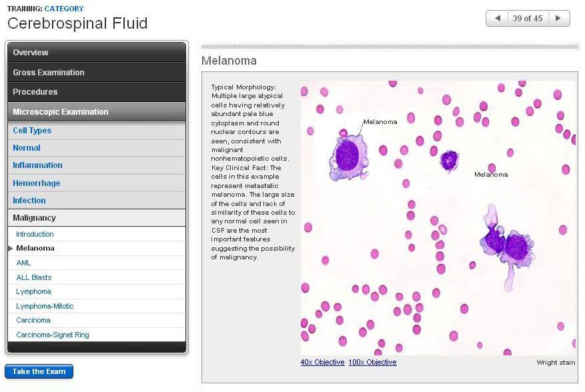Open the ALL Blasts page

click(x=33, y=277)
